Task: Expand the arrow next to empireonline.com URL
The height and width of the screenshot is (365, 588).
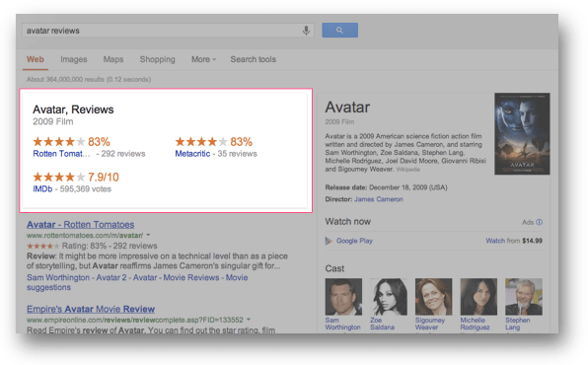Action: pos(249,320)
